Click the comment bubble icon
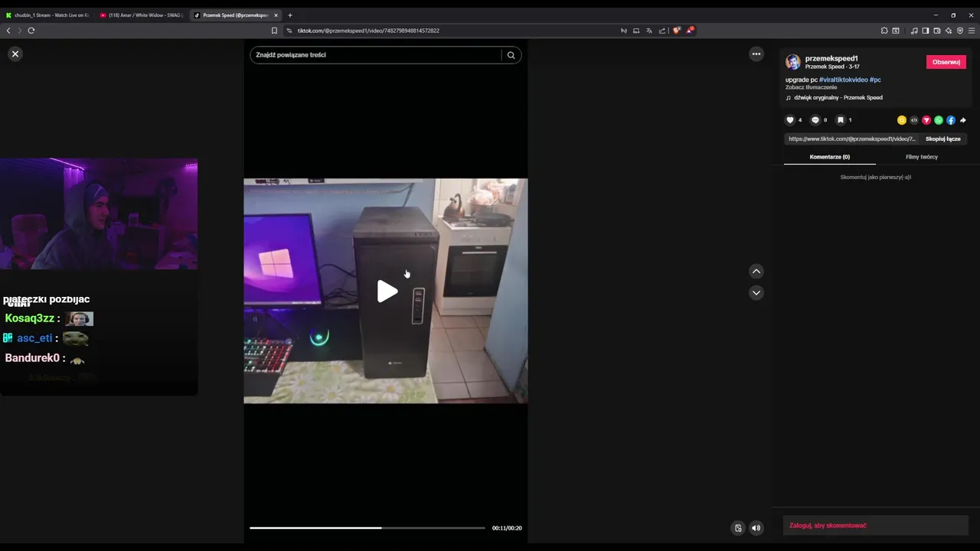Screen dimensions: 980x551 point(815,120)
